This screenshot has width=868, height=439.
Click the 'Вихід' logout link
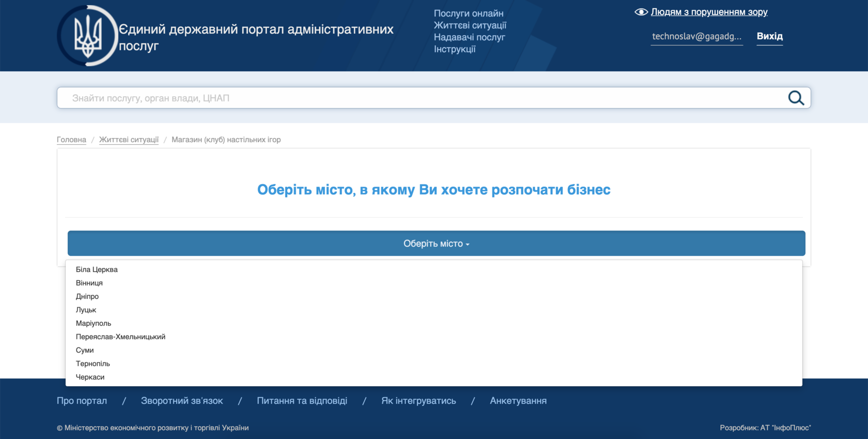click(x=770, y=36)
